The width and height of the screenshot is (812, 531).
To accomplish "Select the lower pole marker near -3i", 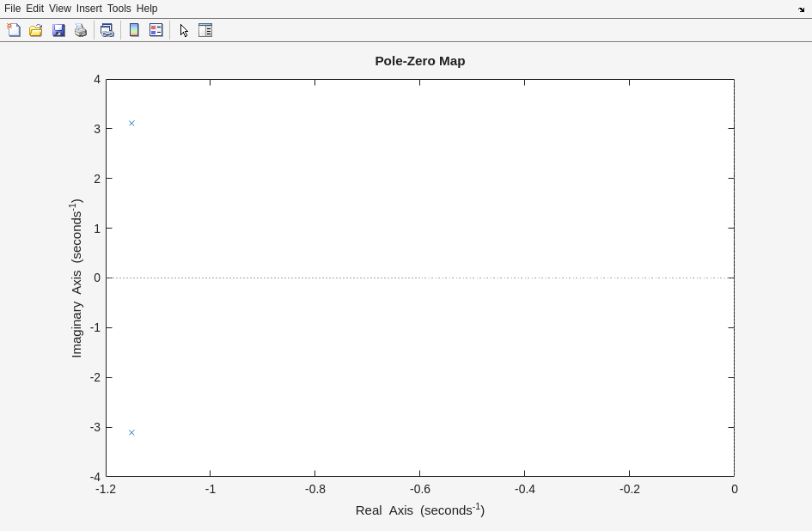I will [x=131, y=432].
